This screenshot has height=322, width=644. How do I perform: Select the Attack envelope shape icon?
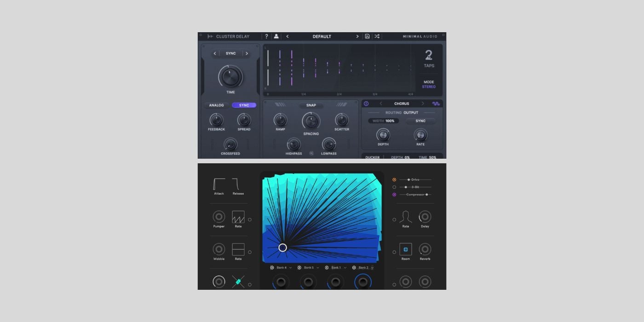click(x=219, y=184)
